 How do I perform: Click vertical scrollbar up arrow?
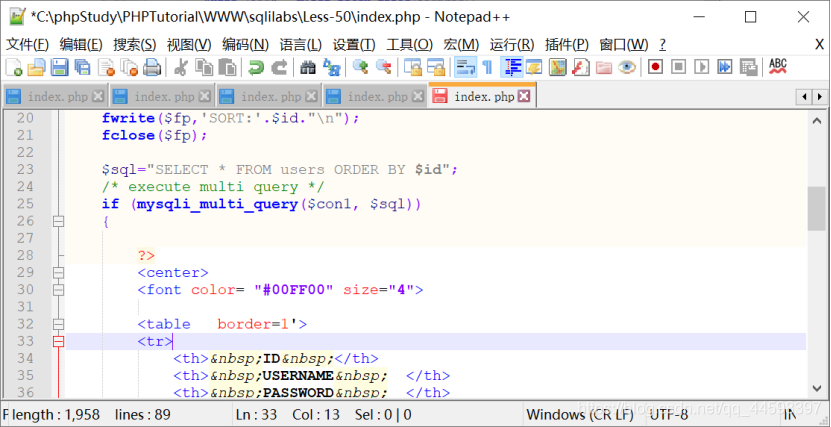point(816,121)
